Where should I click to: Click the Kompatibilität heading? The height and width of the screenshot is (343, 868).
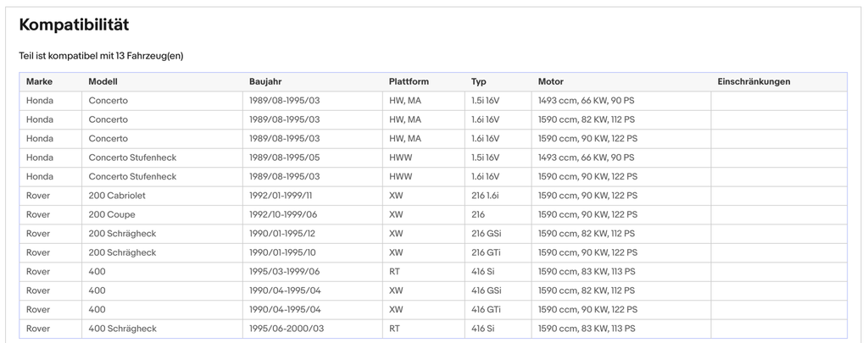(74, 25)
